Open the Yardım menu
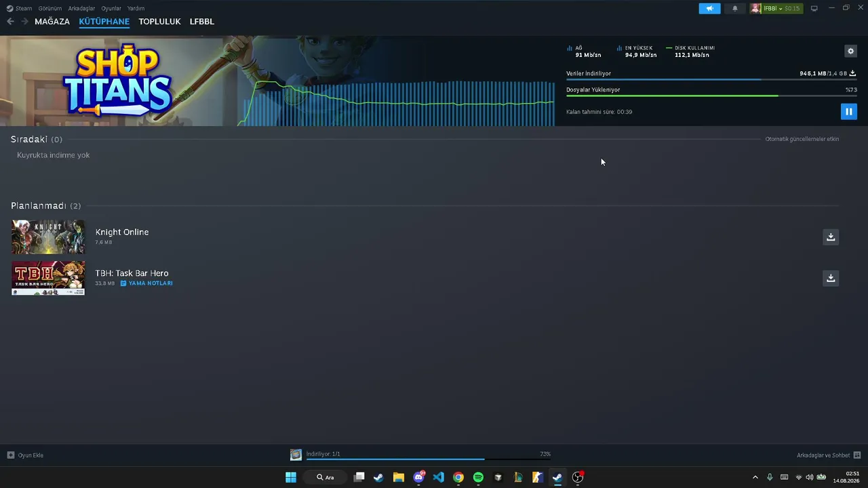 pos(136,8)
